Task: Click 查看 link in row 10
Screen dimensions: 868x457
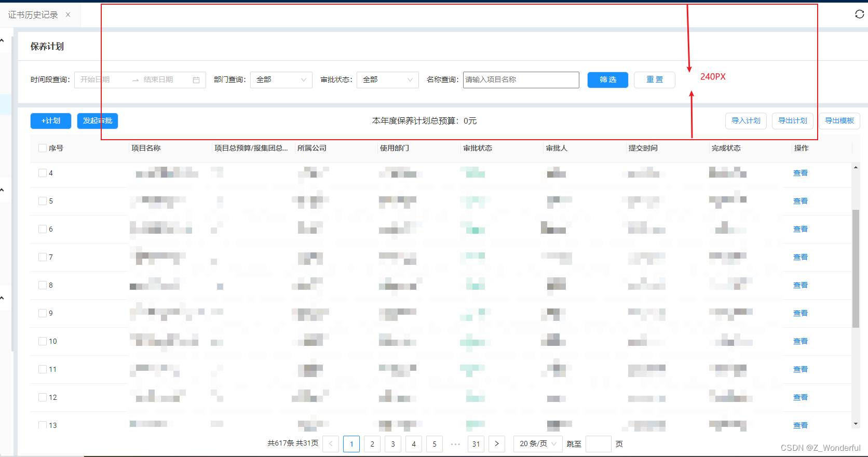Action: pyautogui.click(x=801, y=341)
